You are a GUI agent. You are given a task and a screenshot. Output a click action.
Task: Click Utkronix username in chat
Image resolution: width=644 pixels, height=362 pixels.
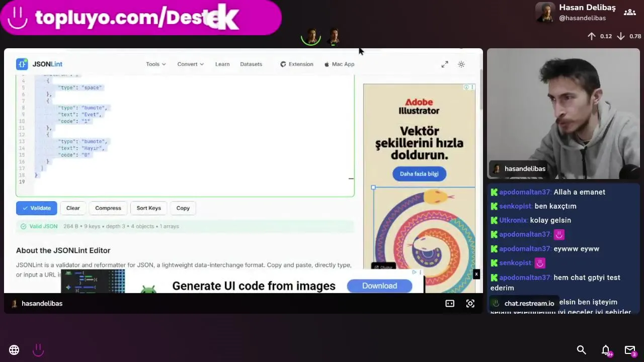click(513, 220)
